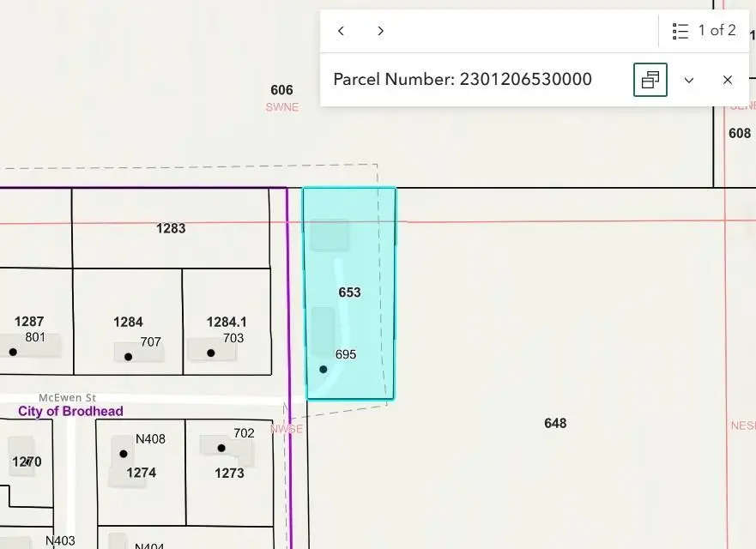756x549 pixels.
Task: Open the feature list icon
Action: point(680,32)
